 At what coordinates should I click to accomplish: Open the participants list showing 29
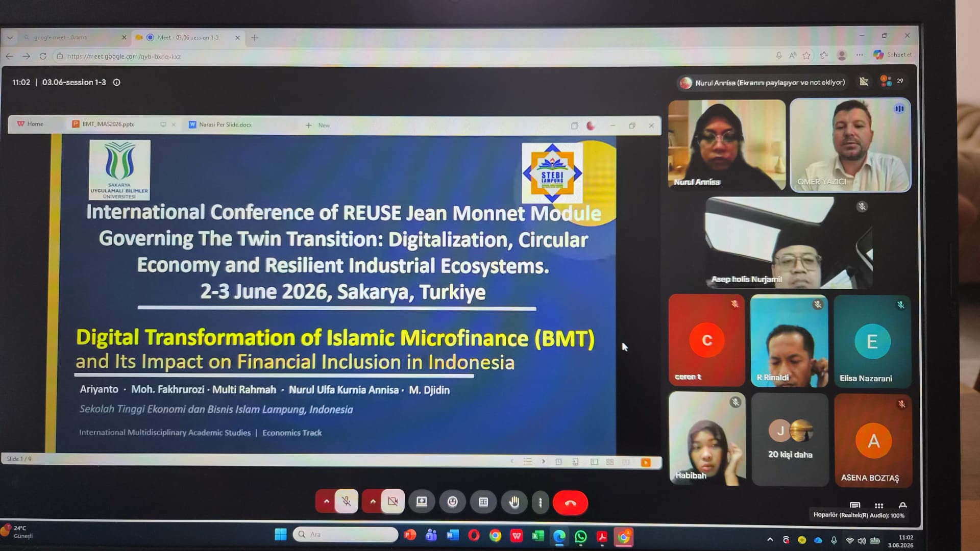click(x=891, y=81)
